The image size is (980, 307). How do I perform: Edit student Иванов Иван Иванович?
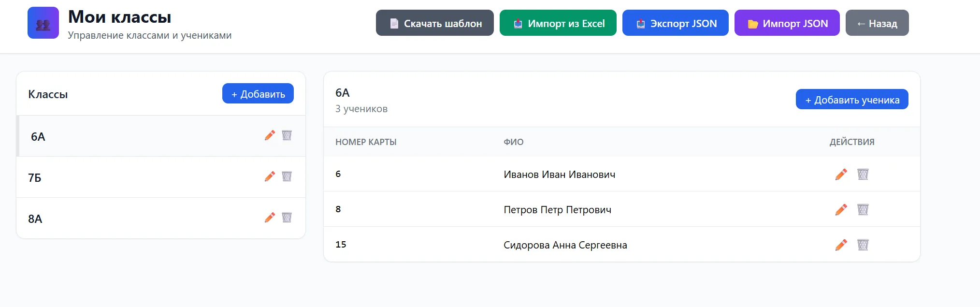(x=841, y=174)
